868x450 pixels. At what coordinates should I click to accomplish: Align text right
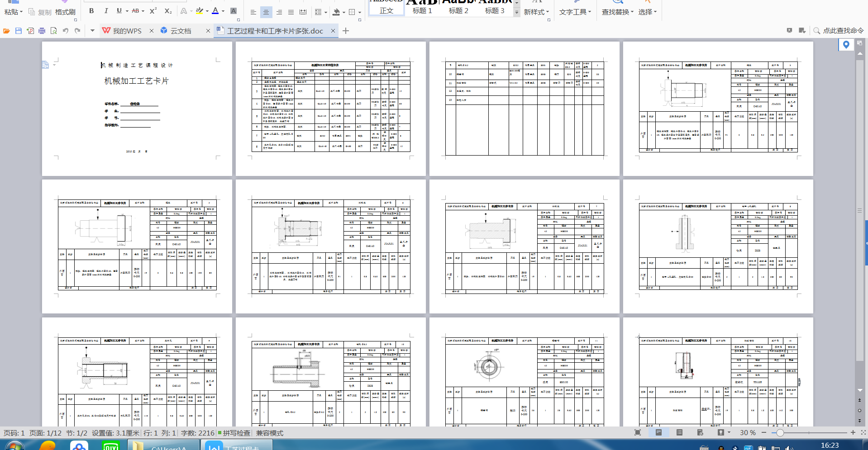pos(279,12)
